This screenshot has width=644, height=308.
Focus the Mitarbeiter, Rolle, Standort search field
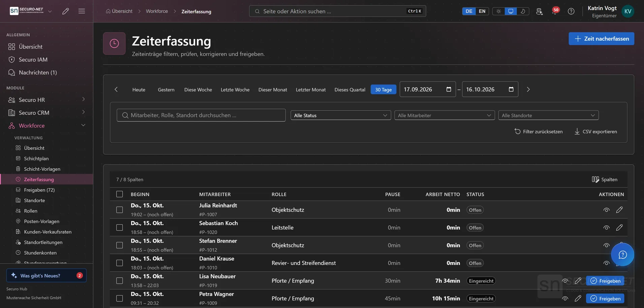[x=201, y=115]
